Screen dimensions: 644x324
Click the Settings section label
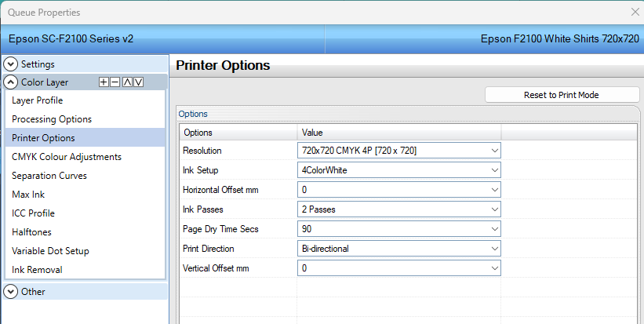pos(38,64)
